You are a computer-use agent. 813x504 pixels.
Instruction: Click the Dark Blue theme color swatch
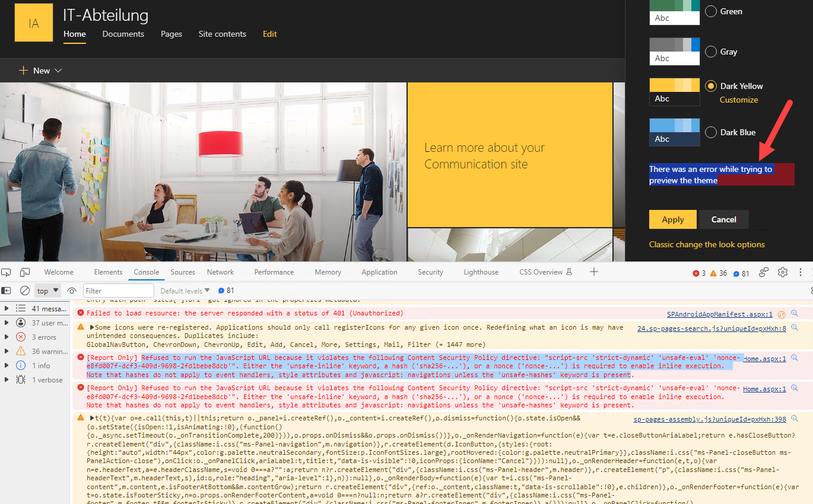[x=675, y=132]
